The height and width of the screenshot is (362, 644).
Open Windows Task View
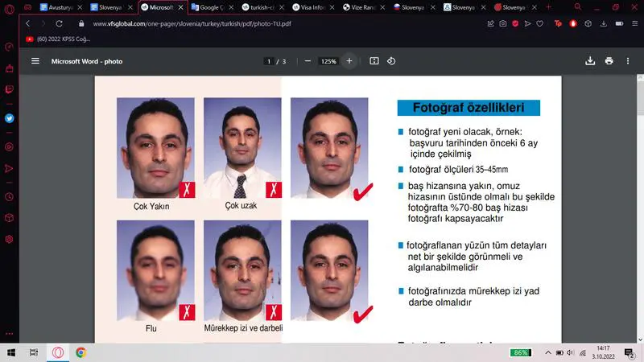(x=34, y=352)
